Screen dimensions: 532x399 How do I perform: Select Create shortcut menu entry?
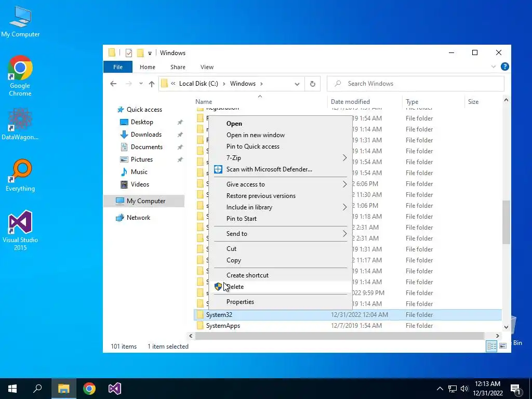pyautogui.click(x=281, y=275)
